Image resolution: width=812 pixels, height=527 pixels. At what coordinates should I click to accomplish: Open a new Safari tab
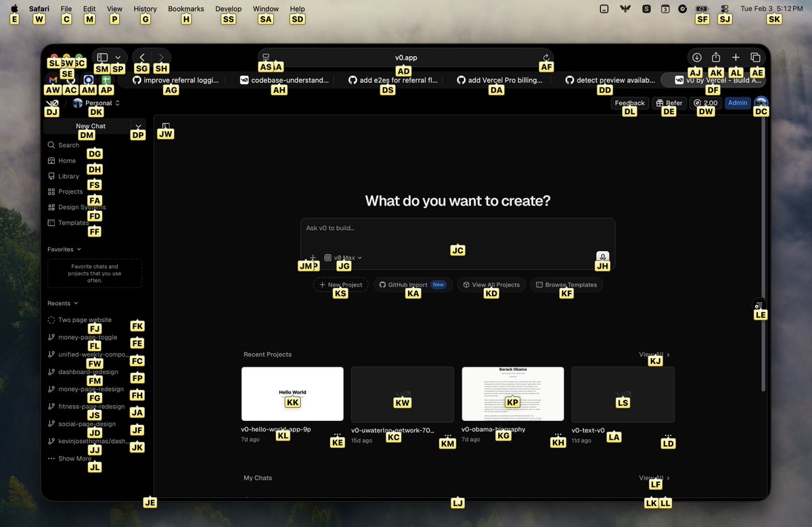click(x=736, y=58)
